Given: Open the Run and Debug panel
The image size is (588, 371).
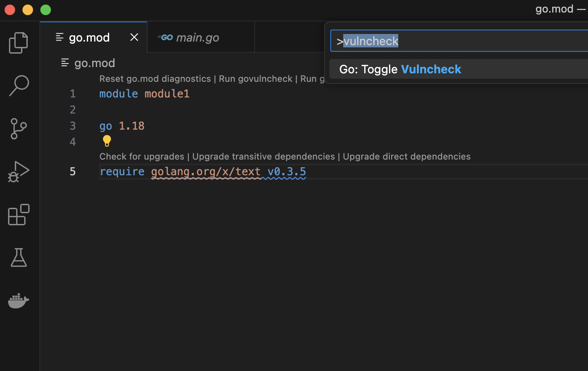Looking at the screenshot, I should point(18,172).
